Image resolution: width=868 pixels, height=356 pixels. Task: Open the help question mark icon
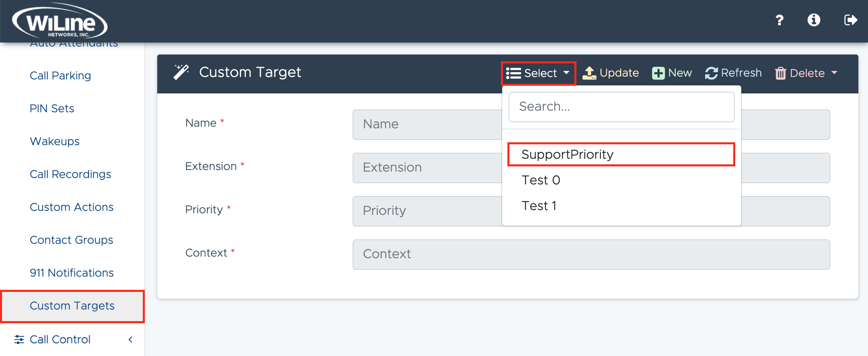tap(779, 20)
